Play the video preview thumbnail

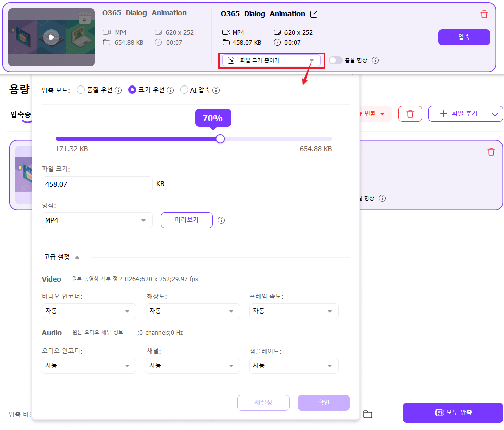[x=51, y=37]
